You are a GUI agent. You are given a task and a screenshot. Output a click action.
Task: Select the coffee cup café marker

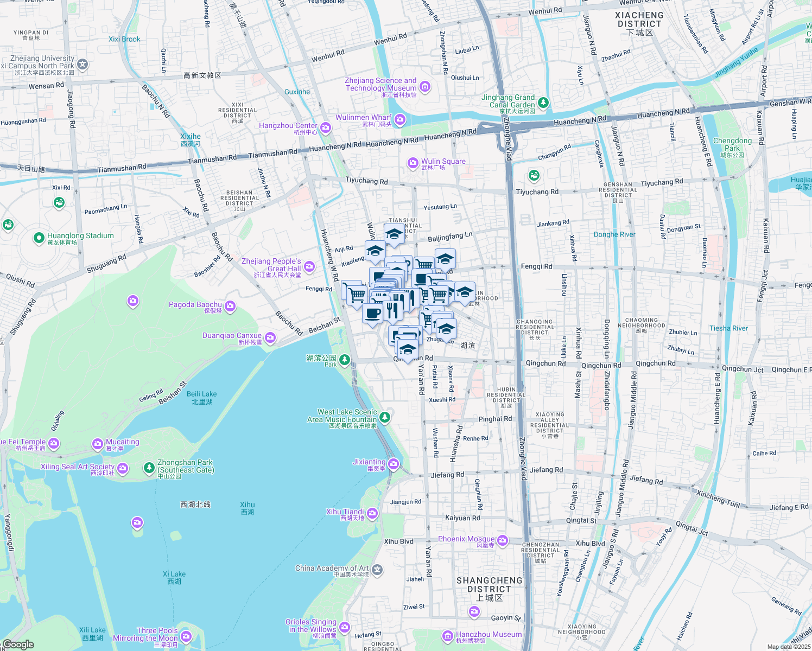pos(372,314)
